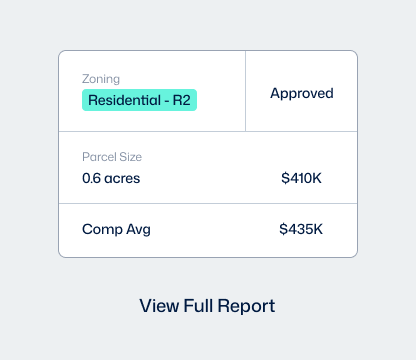416x360 pixels.
Task: Click the teal highlight of the zoning badge
Action: click(x=139, y=100)
